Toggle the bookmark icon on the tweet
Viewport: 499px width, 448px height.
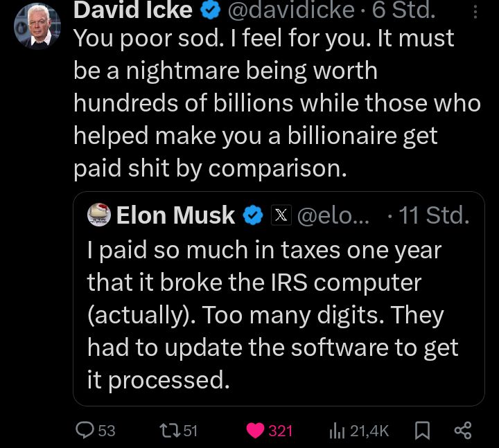[421, 431]
